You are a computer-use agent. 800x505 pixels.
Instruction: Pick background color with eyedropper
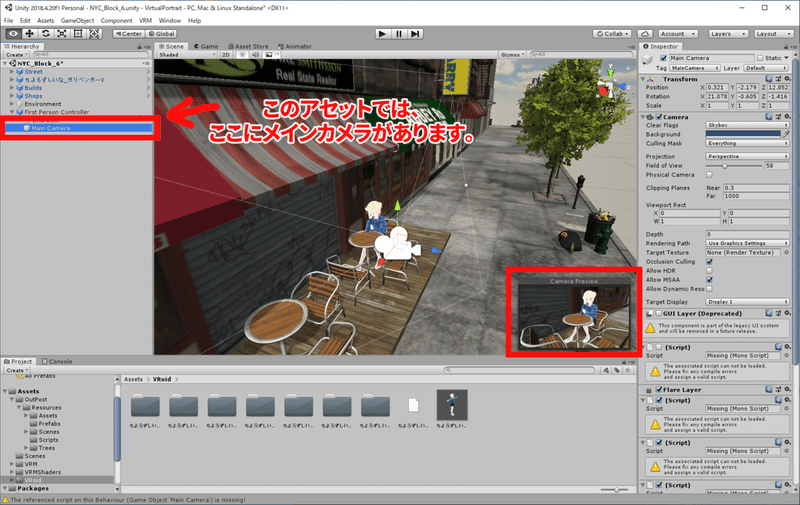click(x=786, y=134)
